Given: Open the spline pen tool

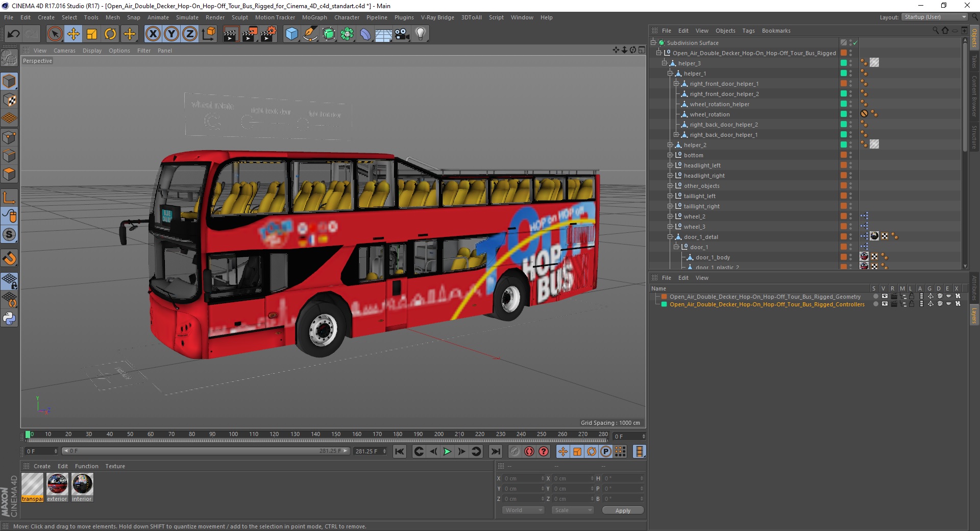Looking at the screenshot, I should point(310,34).
